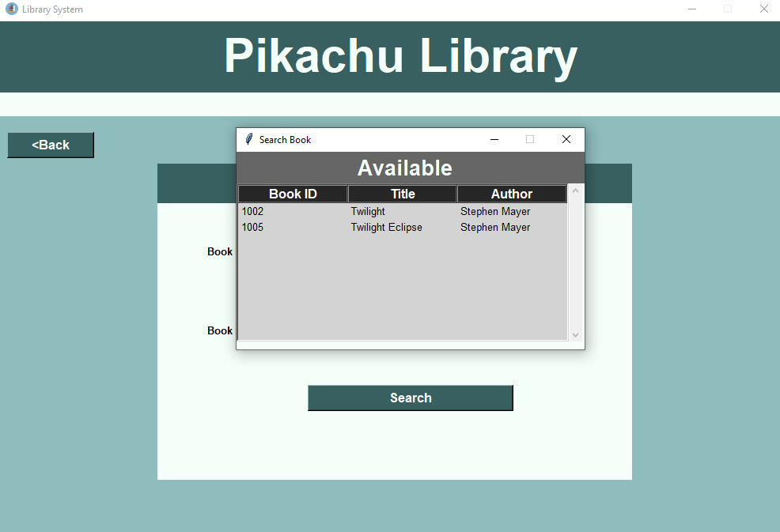Minimize the Search Book dialog
Image resolution: width=780 pixels, height=532 pixels.
(x=494, y=139)
